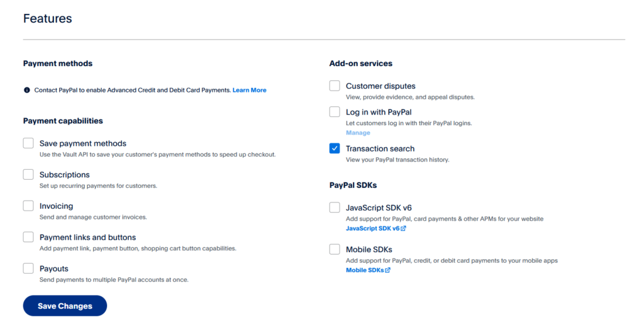Image resolution: width=644 pixels, height=327 pixels.
Task: Open the blue JavaScript SDK v6 link text
Action: coord(372,228)
